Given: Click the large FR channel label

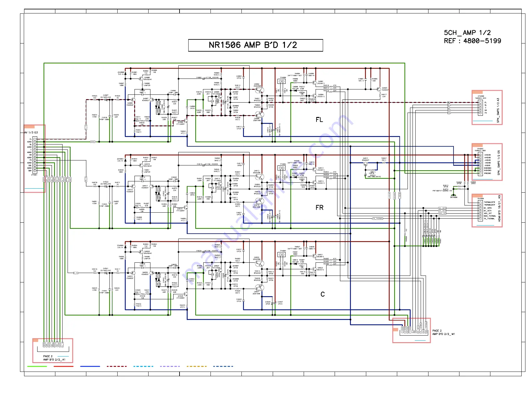Looking at the screenshot, I should tap(319, 208).
